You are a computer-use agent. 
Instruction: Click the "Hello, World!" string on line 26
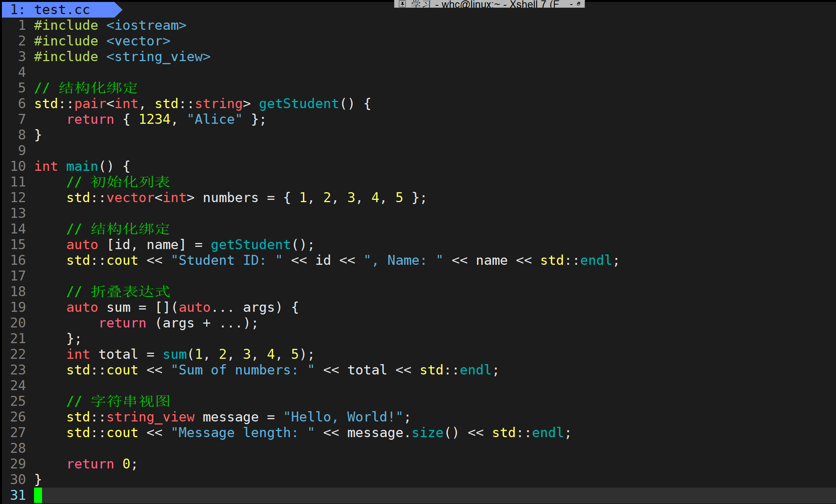click(x=343, y=417)
